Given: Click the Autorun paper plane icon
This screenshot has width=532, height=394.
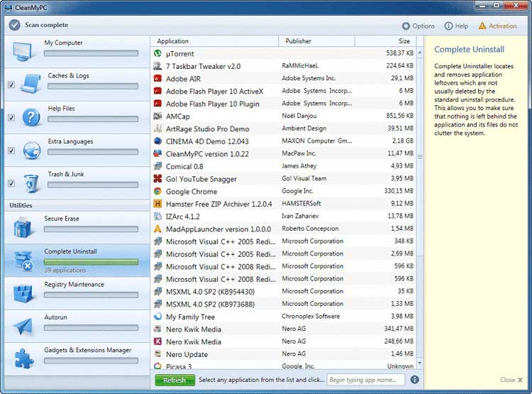Looking at the screenshot, I should pyautogui.click(x=23, y=326).
